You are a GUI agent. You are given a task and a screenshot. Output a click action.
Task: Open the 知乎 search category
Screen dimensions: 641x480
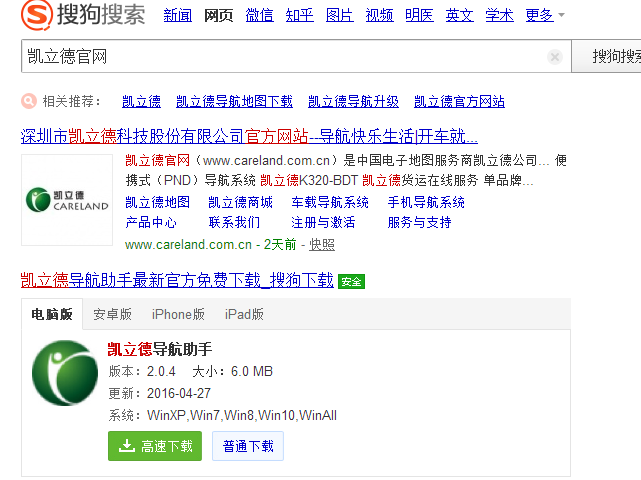299,15
